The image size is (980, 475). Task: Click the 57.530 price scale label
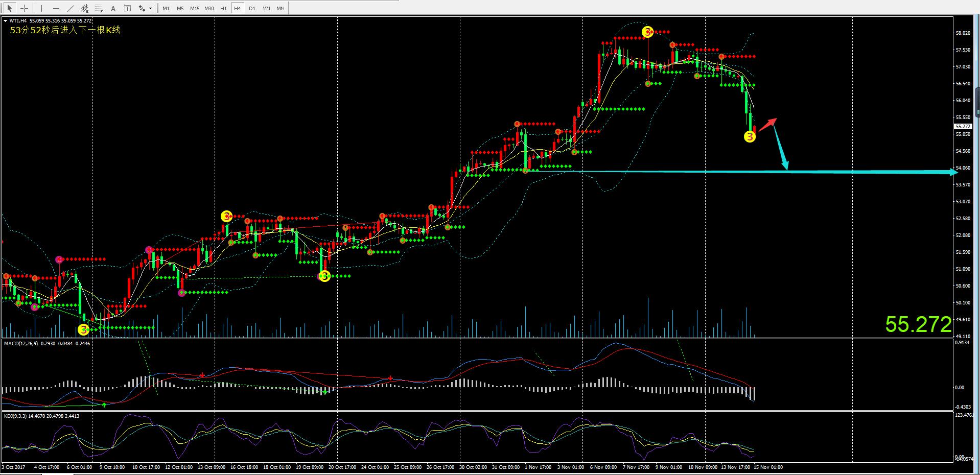963,50
